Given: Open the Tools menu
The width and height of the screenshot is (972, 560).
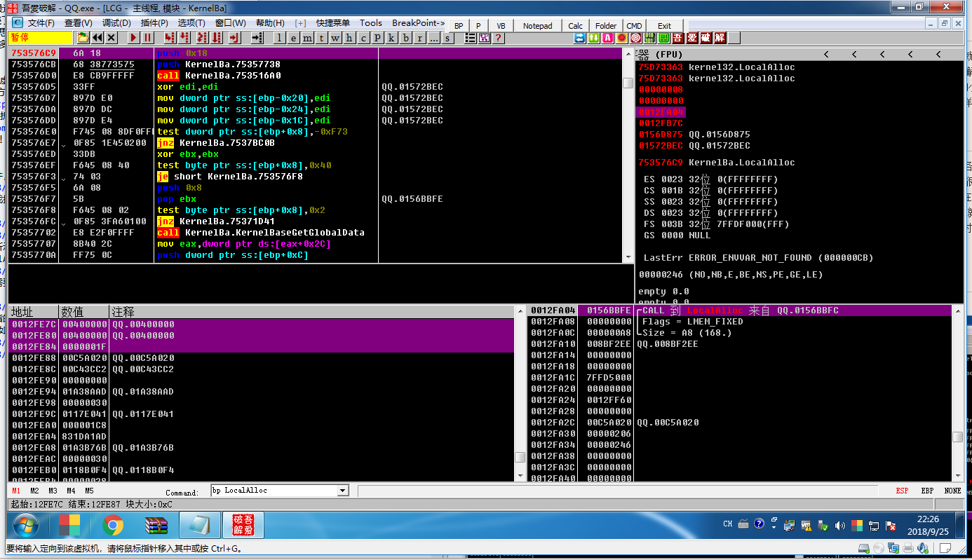Looking at the screenshot, I should [371, 23].
